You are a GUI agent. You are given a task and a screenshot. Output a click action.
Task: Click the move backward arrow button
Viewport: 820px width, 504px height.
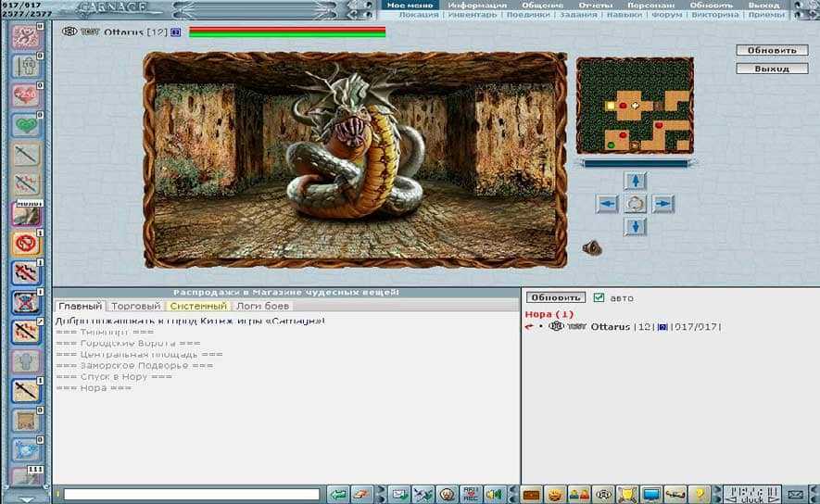click(x=635, y=226)
